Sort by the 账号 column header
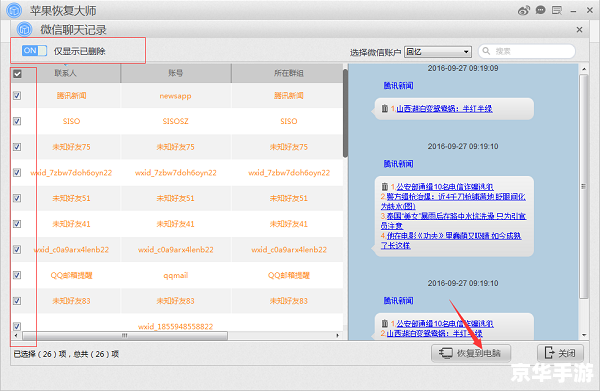Screen dimensions: 600x391 point(176,73)
